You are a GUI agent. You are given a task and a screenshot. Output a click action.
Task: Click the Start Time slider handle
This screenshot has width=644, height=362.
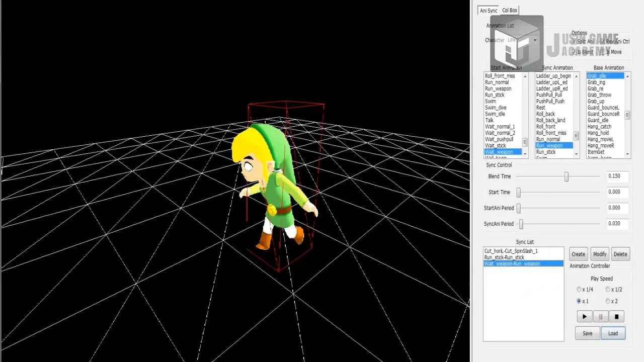pos(519,192)
